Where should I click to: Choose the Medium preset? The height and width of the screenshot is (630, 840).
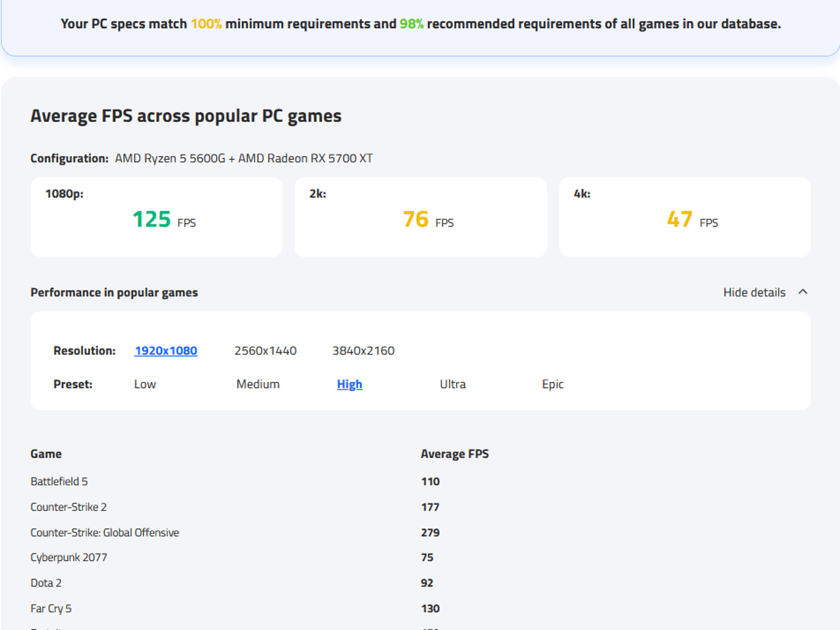pos(258,384)
